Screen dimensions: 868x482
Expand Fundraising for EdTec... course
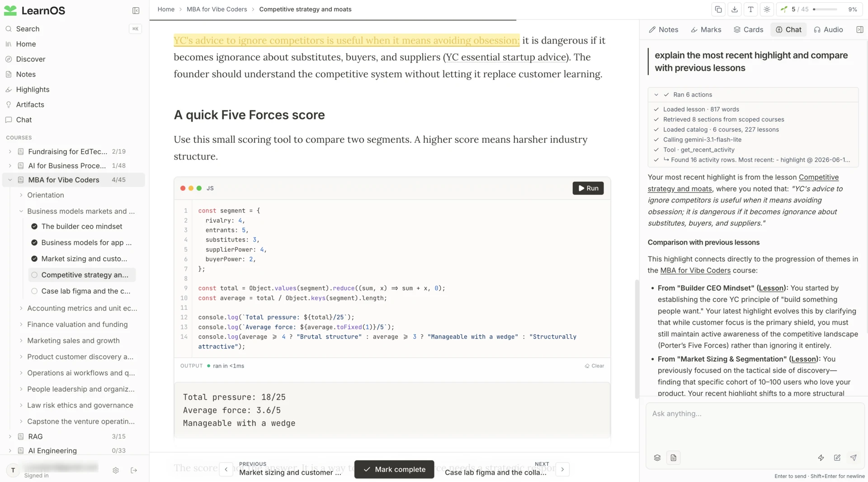[10, 151]
